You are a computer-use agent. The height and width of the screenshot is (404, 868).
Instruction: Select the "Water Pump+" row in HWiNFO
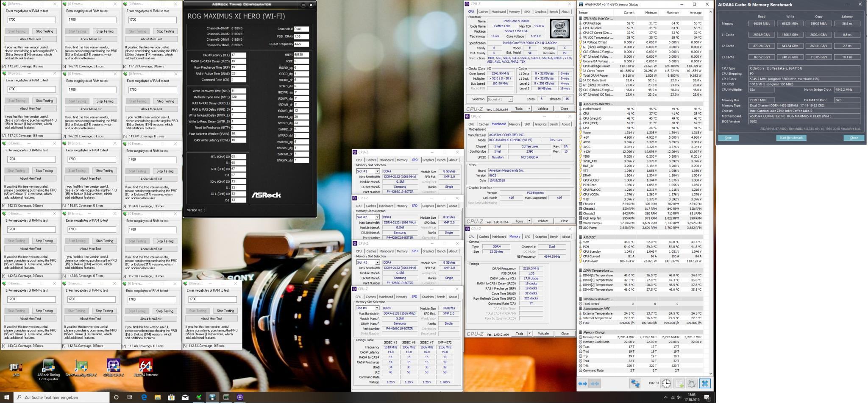coord(640,223)
